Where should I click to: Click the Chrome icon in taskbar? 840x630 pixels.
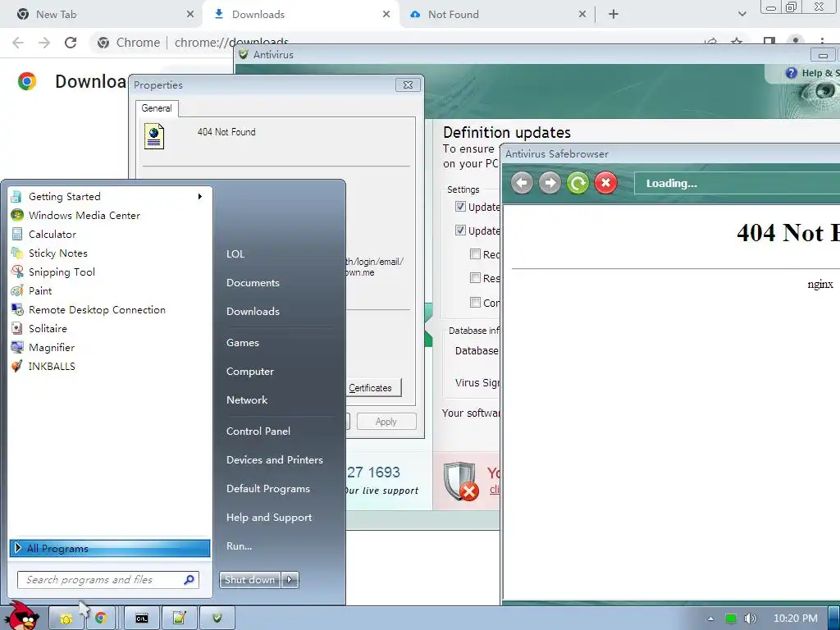click(x=101, y=619)
